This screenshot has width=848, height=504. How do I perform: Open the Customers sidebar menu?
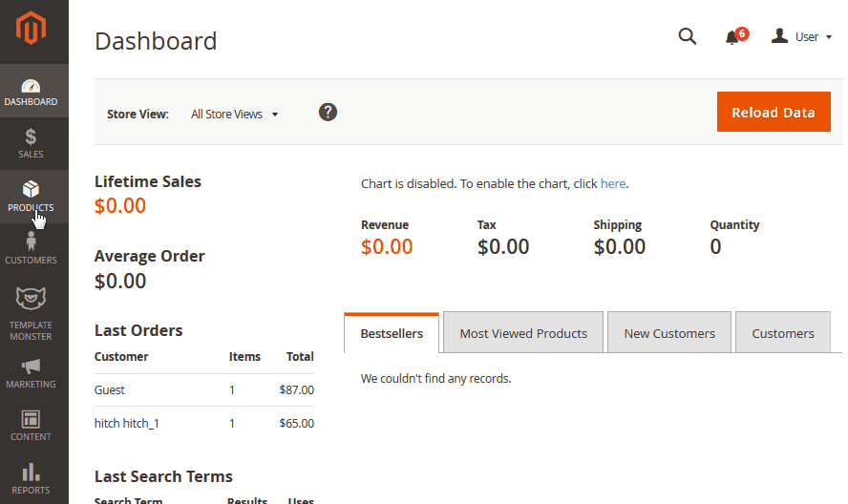click(31, 249)
